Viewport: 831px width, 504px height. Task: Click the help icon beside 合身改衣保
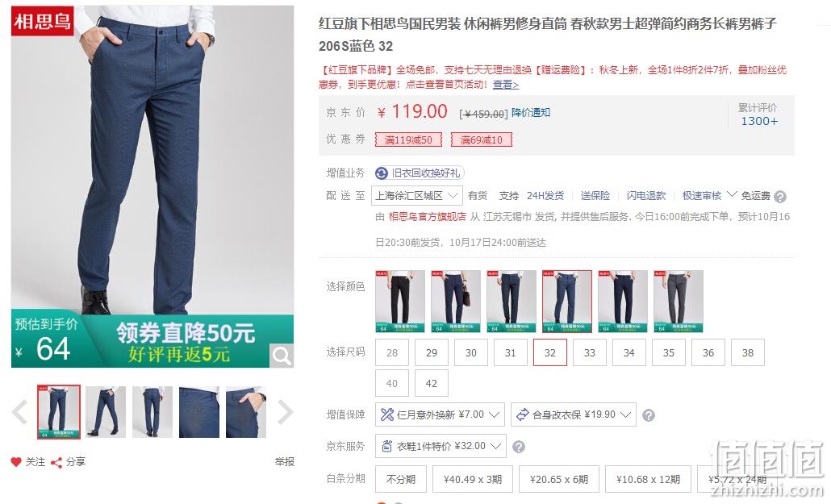point(648,415)
